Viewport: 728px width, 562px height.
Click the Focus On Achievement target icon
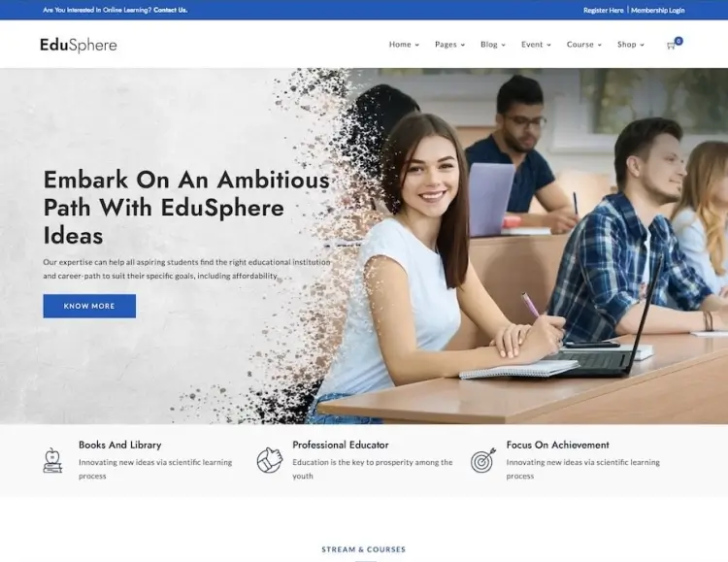tap(482, 461)
